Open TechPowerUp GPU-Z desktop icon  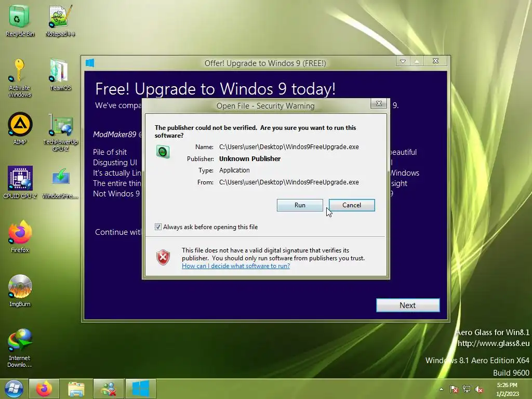pos(60,131)
